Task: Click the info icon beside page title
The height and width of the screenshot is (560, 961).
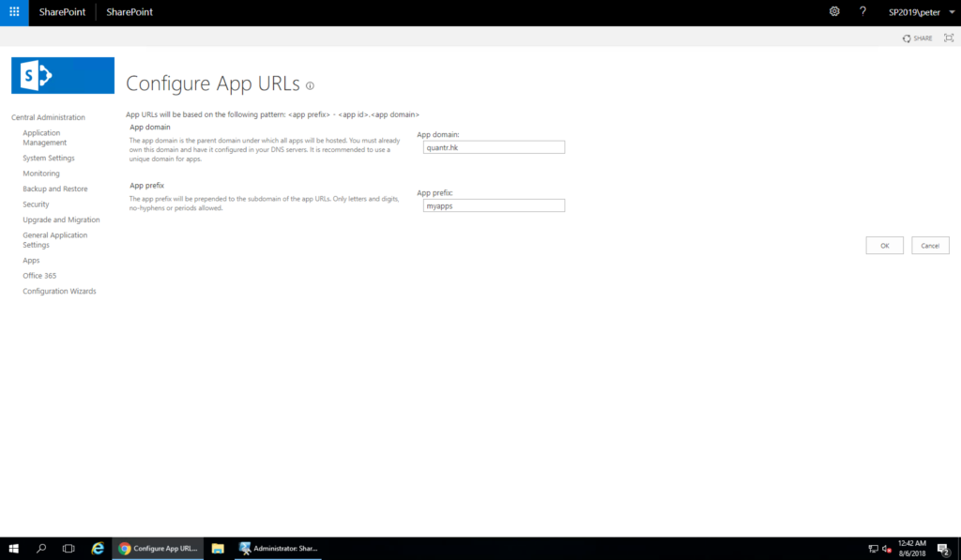Action: (x=310, y=85)
